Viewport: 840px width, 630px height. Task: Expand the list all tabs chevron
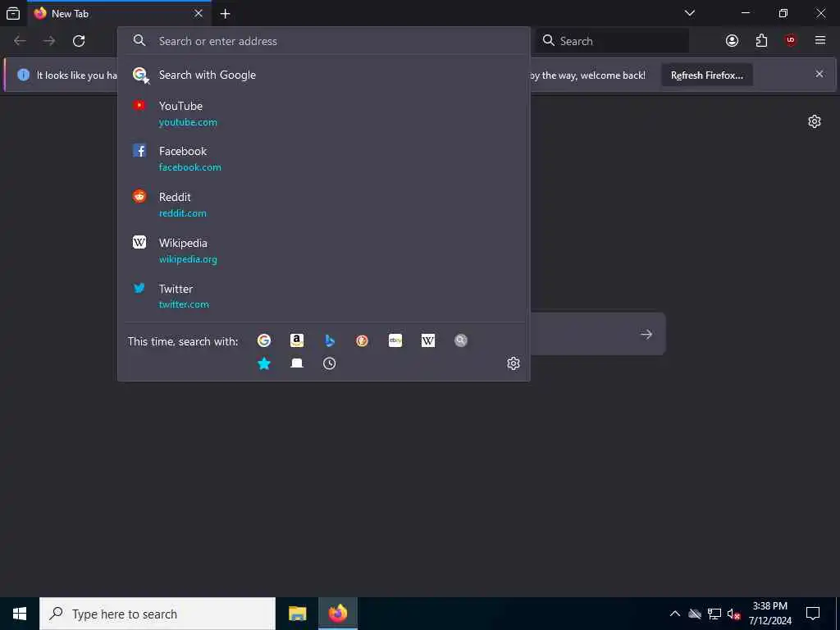[x=689, y=13]
